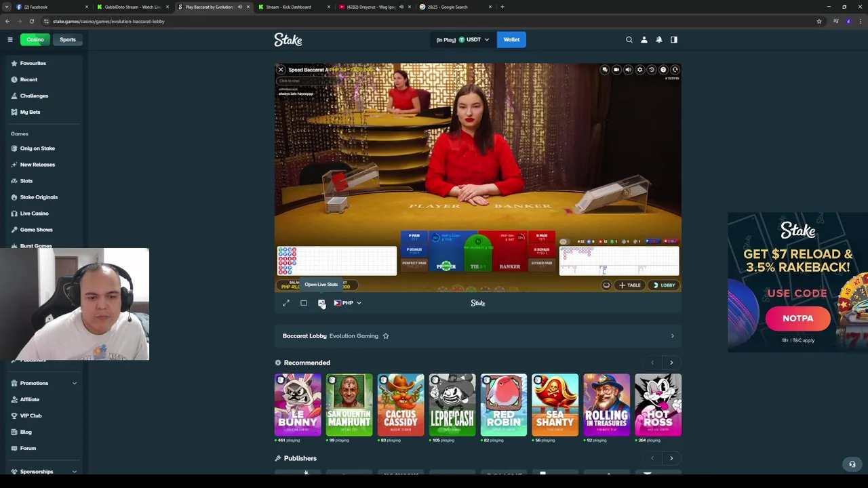Open the user profile icon
868x488 pixels.
644,39
